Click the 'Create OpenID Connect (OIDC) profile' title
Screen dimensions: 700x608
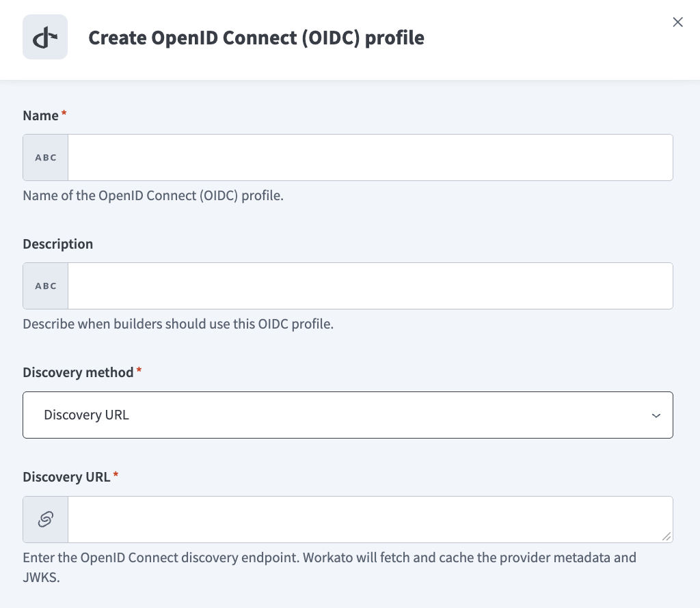click(x=256, y=38)
